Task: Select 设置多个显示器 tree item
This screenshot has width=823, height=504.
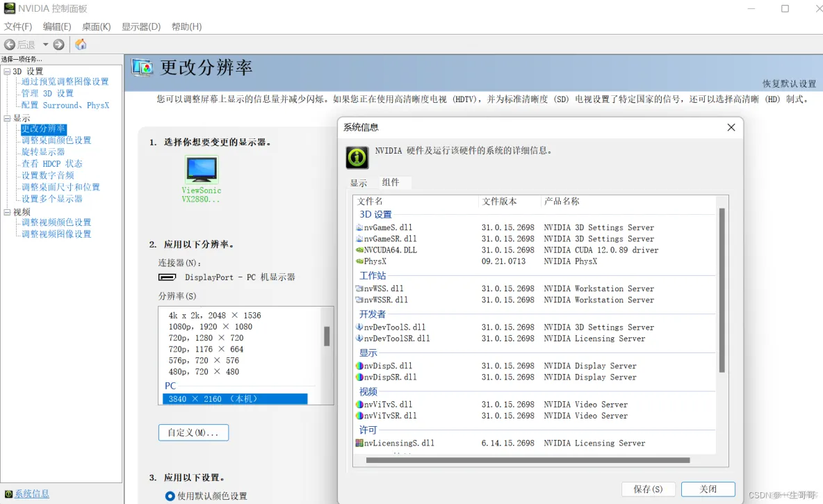Action: (52, 199)
